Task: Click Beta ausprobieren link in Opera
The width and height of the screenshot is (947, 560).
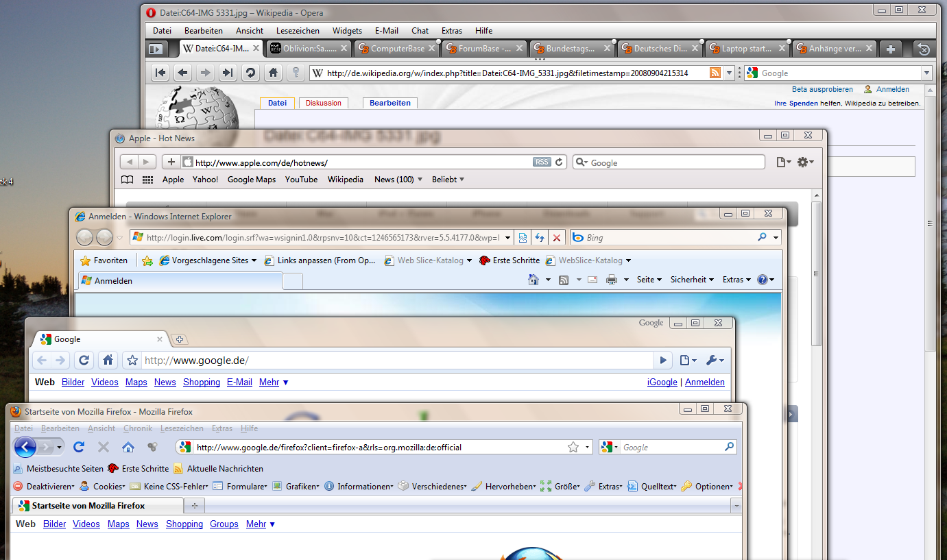Action: (822, 89)
